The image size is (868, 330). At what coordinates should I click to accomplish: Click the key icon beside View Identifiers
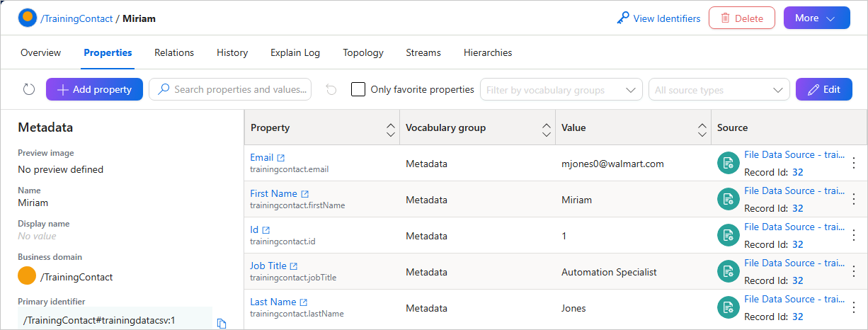coord(622,18)
